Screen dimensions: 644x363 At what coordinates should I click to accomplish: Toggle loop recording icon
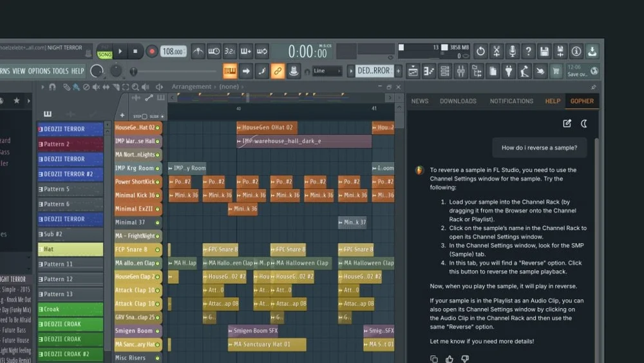click(x=261, y=52)
